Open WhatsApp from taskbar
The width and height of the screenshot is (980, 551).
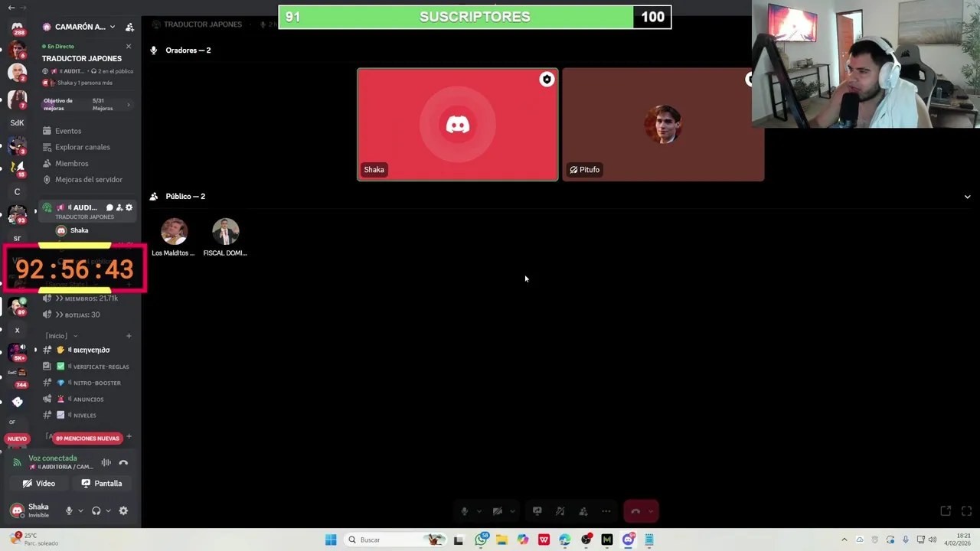click(x=481, y=540)
